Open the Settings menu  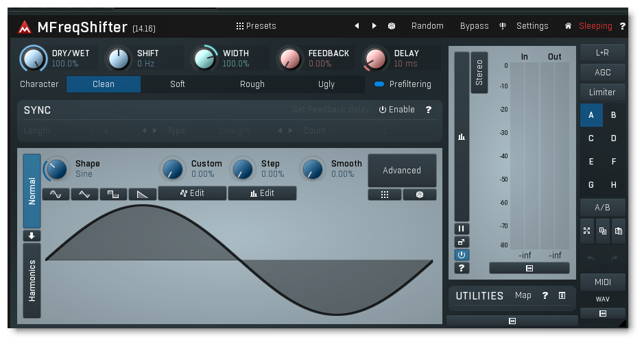click(532, 26)
